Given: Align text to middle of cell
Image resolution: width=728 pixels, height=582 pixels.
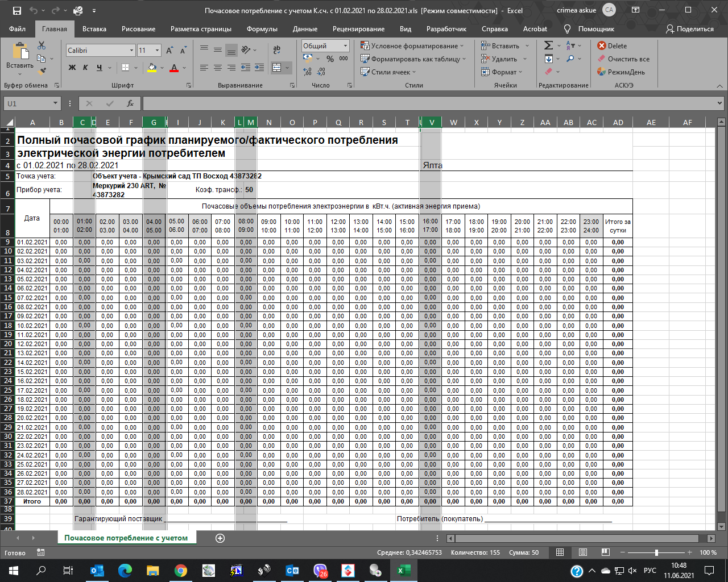Looking at the screenshot, I should point(218,50).
